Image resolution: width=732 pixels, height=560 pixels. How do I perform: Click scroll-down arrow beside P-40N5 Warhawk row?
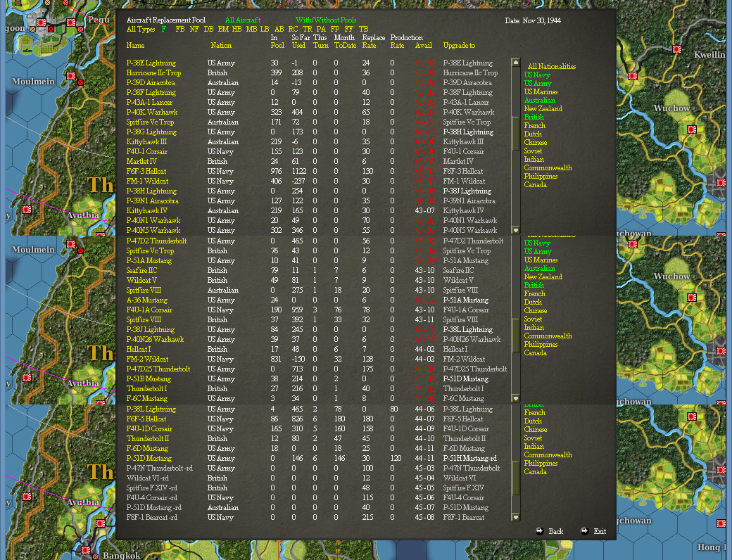pos(516,230)
